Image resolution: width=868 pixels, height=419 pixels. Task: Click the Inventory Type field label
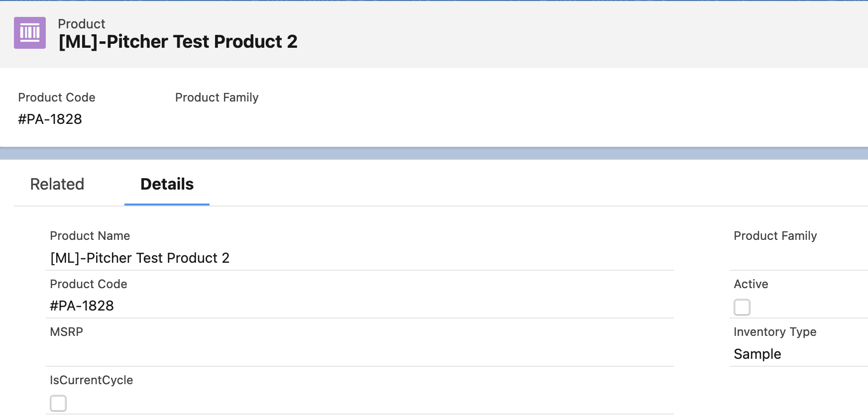pyautogui.click(x=774, y=332)
